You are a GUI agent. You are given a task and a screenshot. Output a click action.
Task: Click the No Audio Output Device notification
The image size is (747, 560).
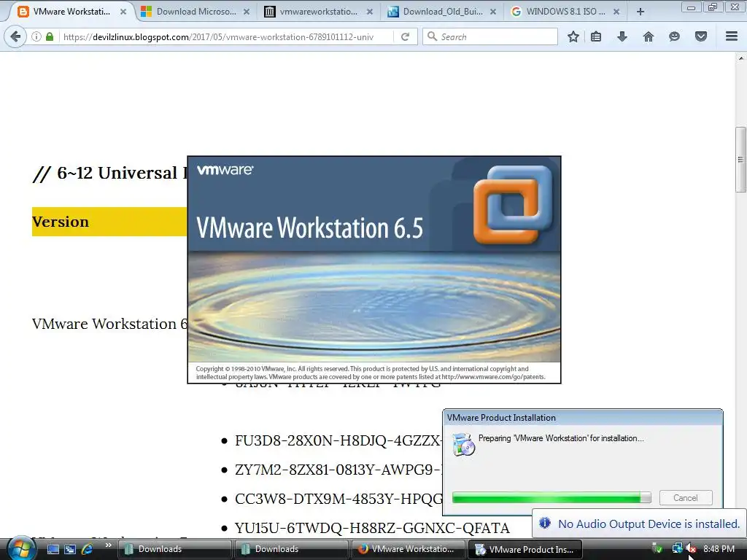[x=639, y=524]
